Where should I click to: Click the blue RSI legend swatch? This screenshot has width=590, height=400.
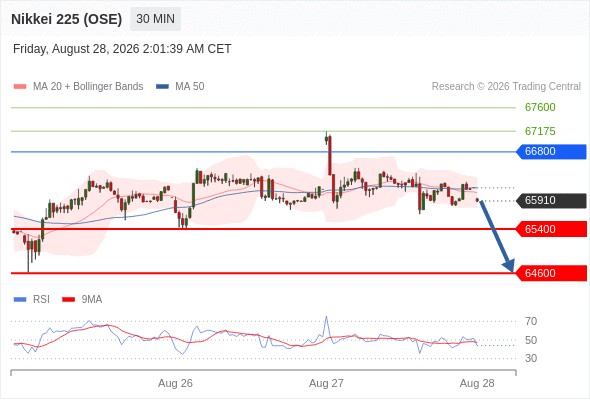pos(20,300)
